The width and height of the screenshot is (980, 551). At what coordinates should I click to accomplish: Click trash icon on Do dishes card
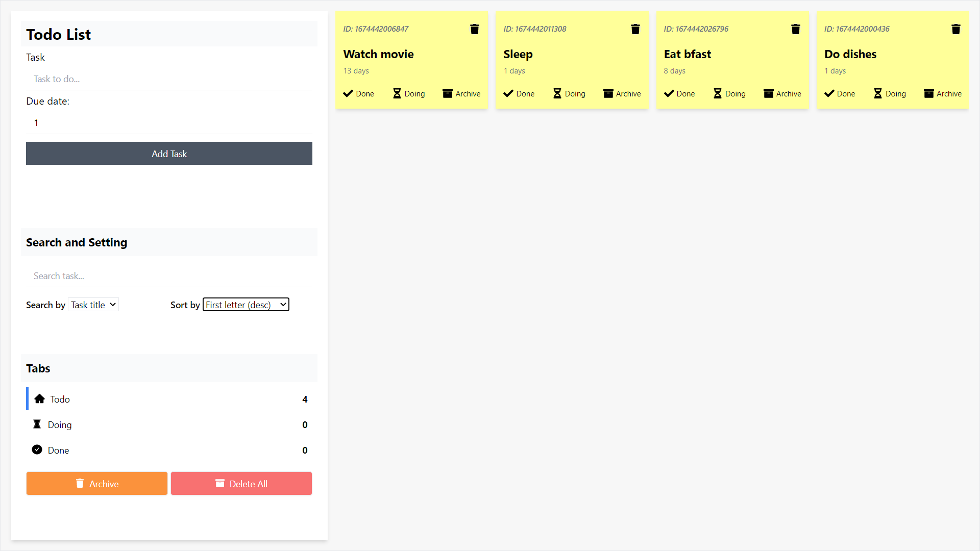pyautogui.click(x=955, y=29)
